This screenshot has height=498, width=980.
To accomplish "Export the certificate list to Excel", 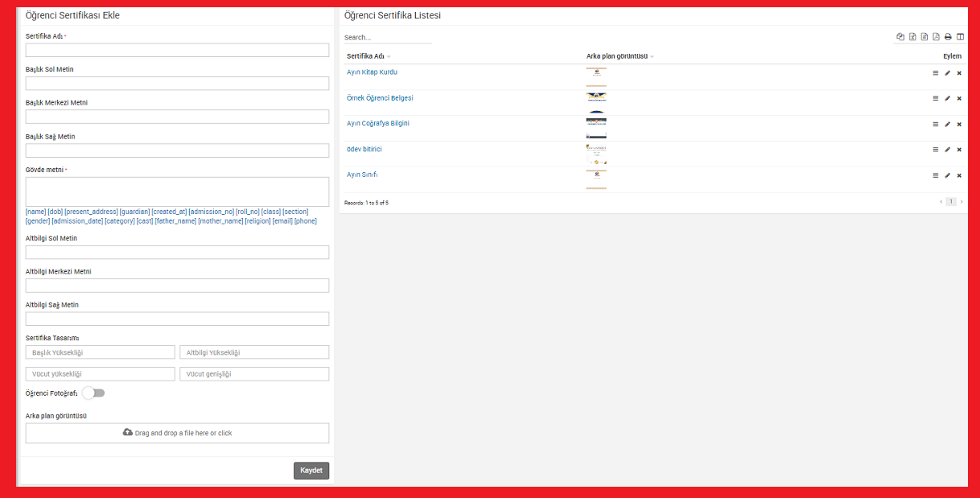I will 912,37.
